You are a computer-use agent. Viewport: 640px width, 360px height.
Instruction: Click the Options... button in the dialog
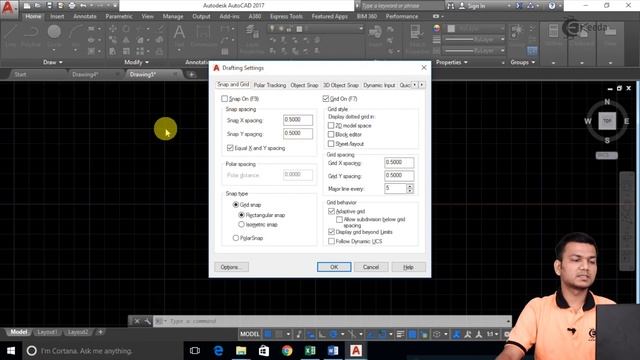231,267
